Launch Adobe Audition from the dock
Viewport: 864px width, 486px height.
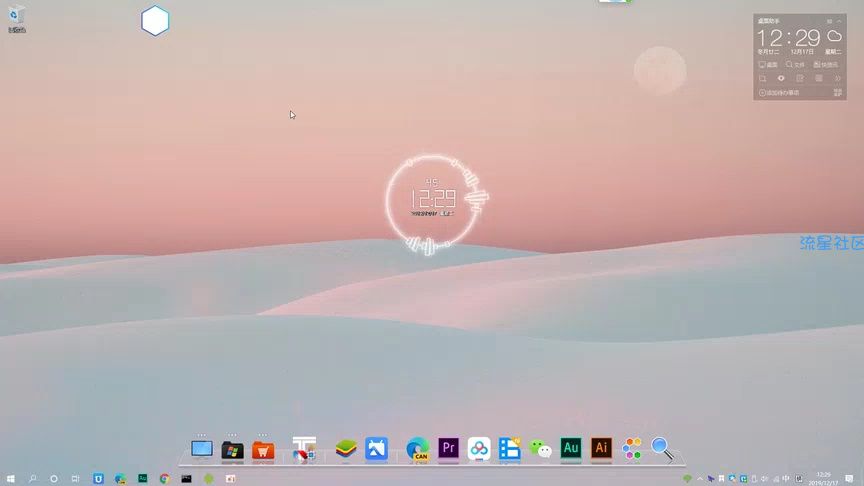(571, 448)
